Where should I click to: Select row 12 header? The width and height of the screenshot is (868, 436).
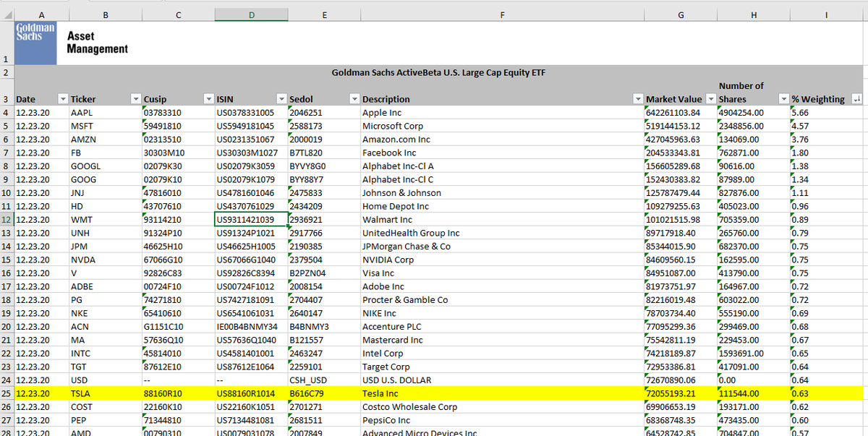coord(7,219)
